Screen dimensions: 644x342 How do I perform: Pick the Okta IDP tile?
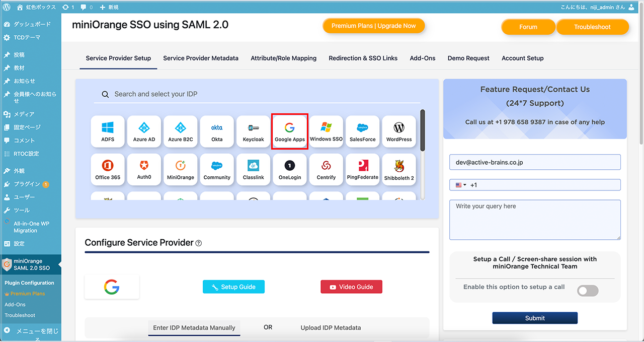pyautogui.click(x=217, y=131)
